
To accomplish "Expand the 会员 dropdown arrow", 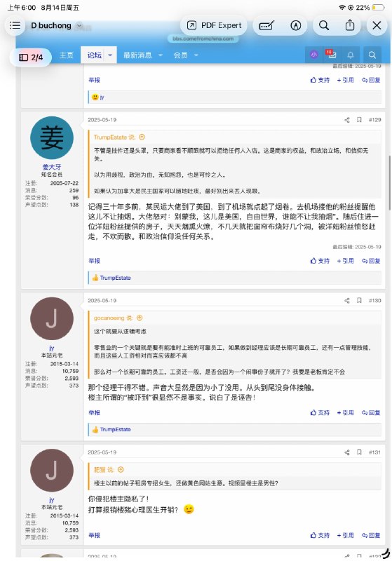I will pos(196,55).
